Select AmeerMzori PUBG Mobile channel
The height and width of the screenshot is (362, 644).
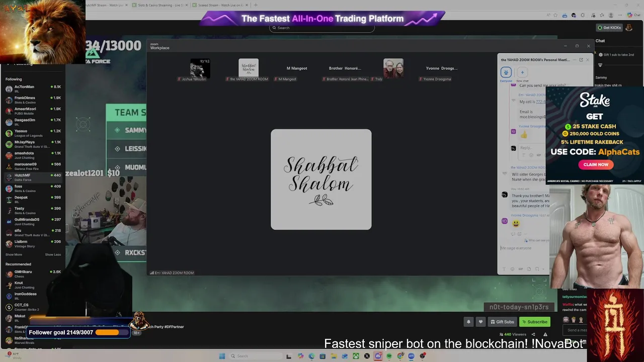pyautogui.click(x=33, y=111)
